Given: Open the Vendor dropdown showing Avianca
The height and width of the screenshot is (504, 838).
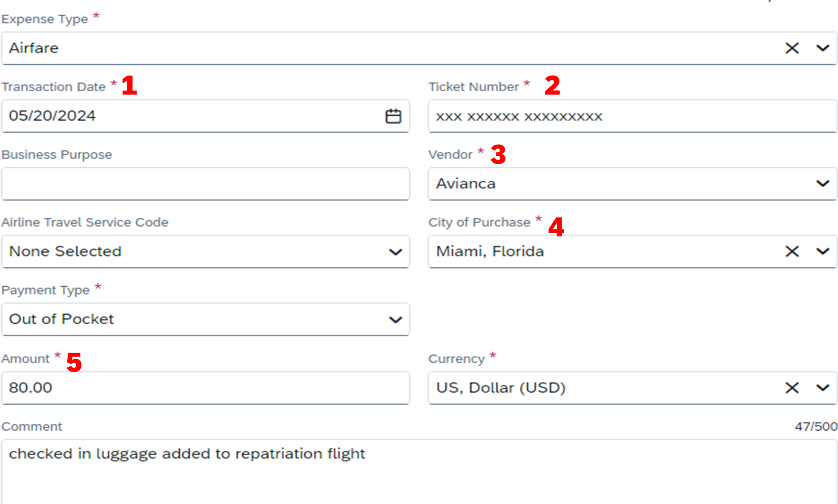Looking at the screenshot, I should pyautogui.click(x=632, y=184).
